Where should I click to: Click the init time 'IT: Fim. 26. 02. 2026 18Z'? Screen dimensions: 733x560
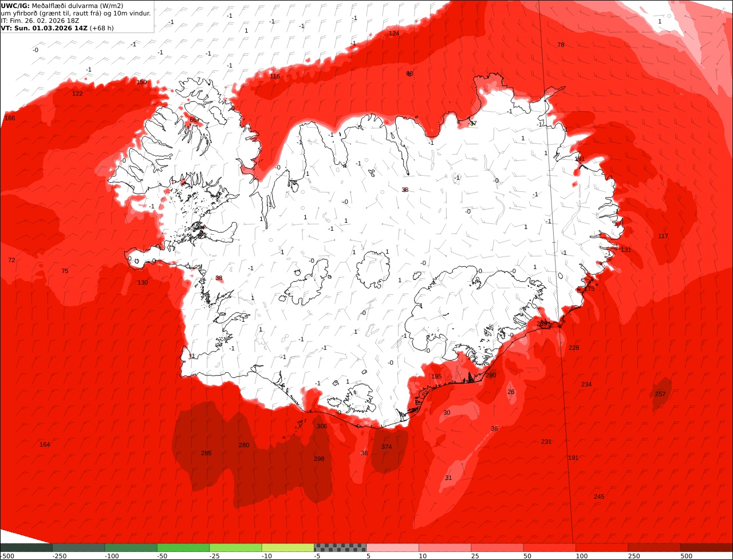(40, 20)
